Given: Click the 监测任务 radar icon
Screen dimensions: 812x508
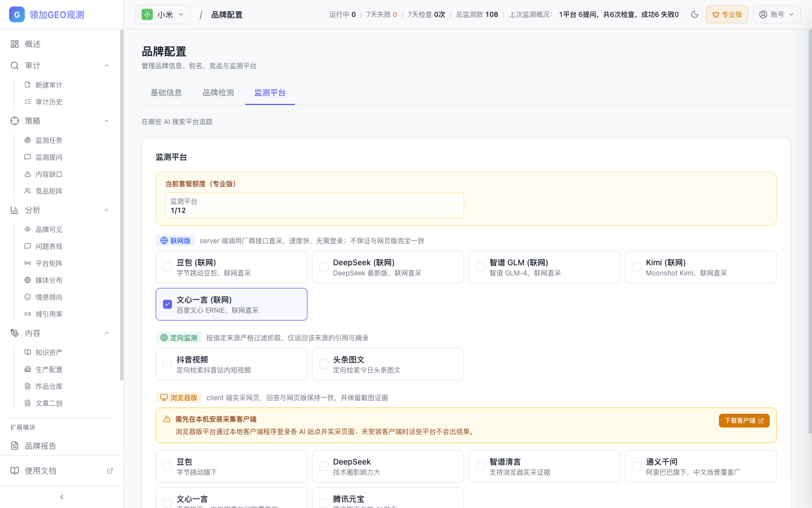Looking at the screenshot, I should pos(28,140).
